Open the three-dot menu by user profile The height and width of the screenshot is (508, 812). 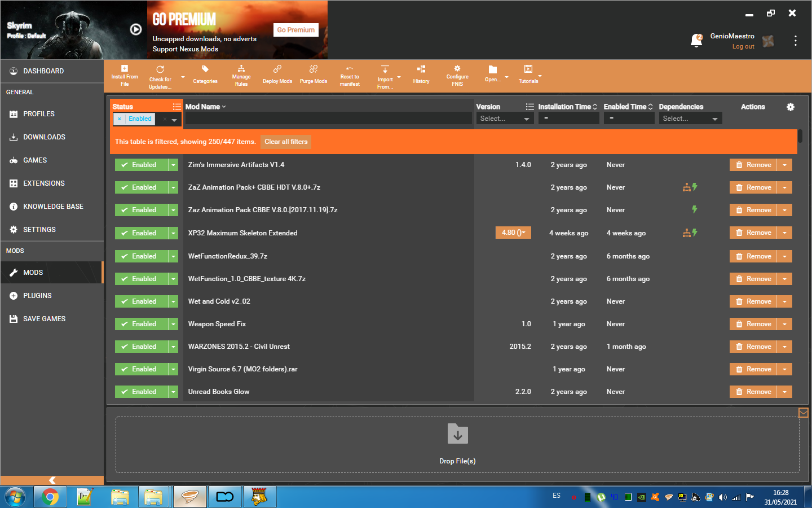(x=796, y=41)
